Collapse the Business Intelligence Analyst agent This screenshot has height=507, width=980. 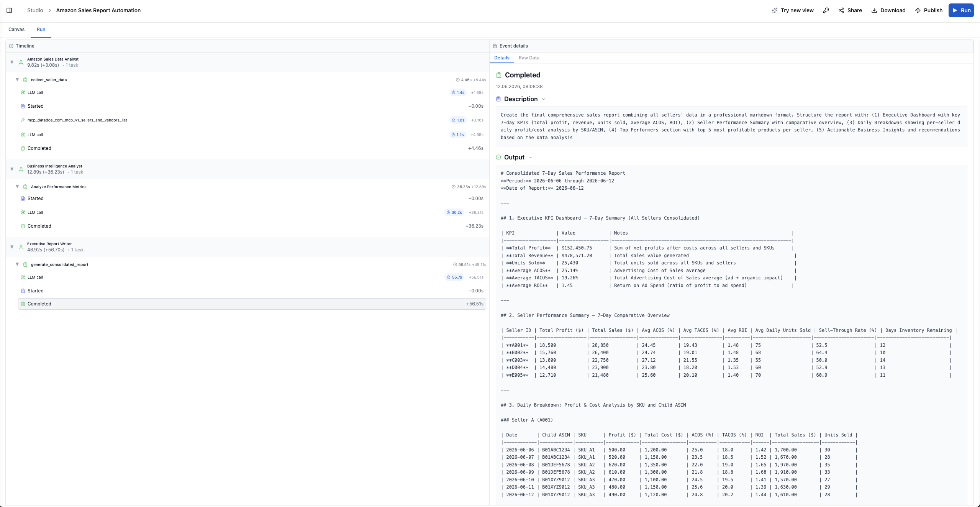[12, 169]
